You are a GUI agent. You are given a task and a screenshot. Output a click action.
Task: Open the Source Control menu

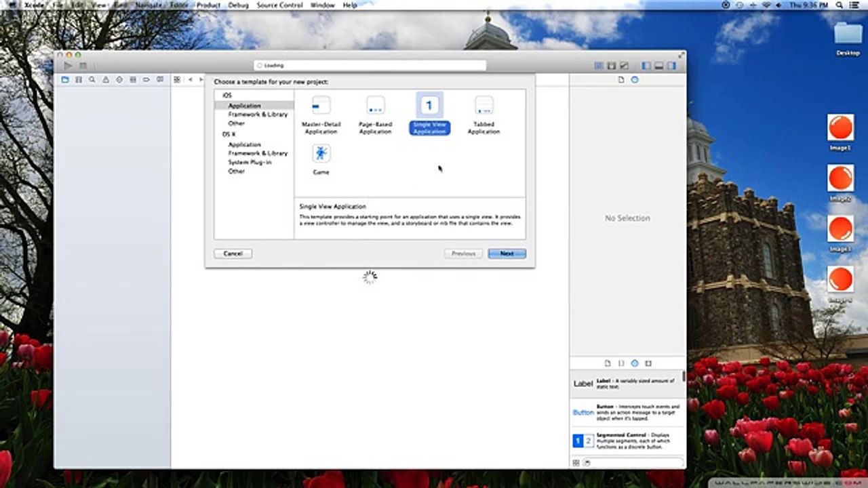point(279,5)
